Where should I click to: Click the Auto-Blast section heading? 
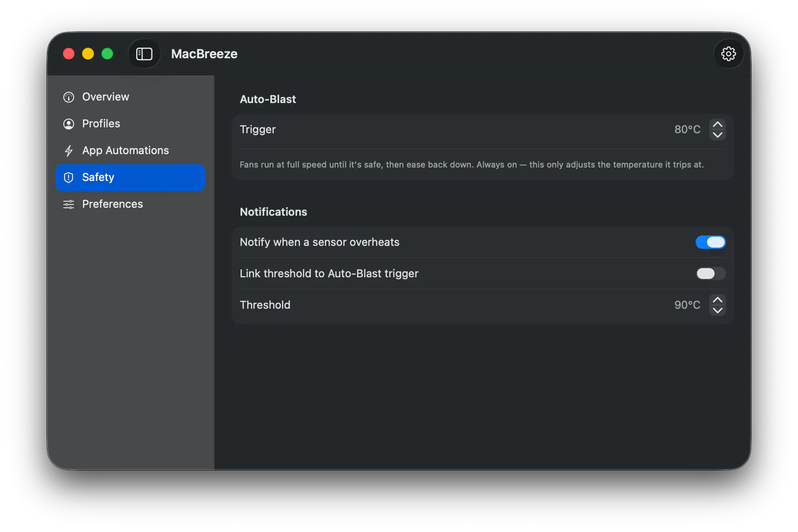pyautogui.click(x=268, y=99)
